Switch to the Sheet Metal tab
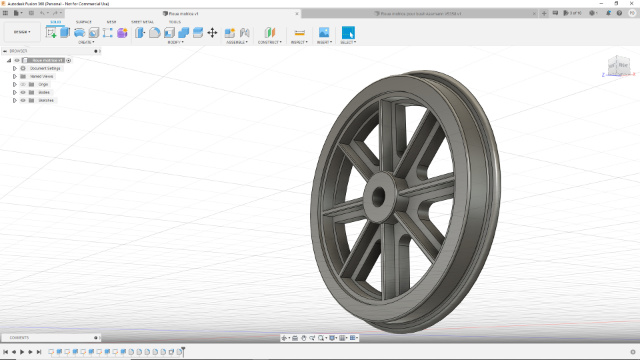Screen dimensions: 640x360 pyautogui.click(x=142, y=22)
